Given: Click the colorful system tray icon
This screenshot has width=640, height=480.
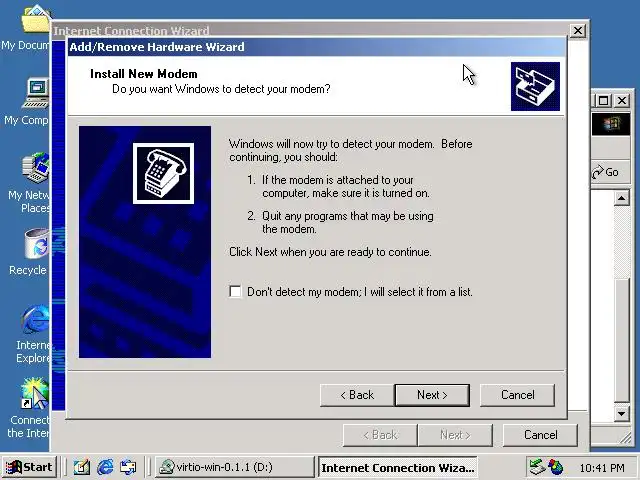Looking at the screenshot, I should (x=555, y=467).
